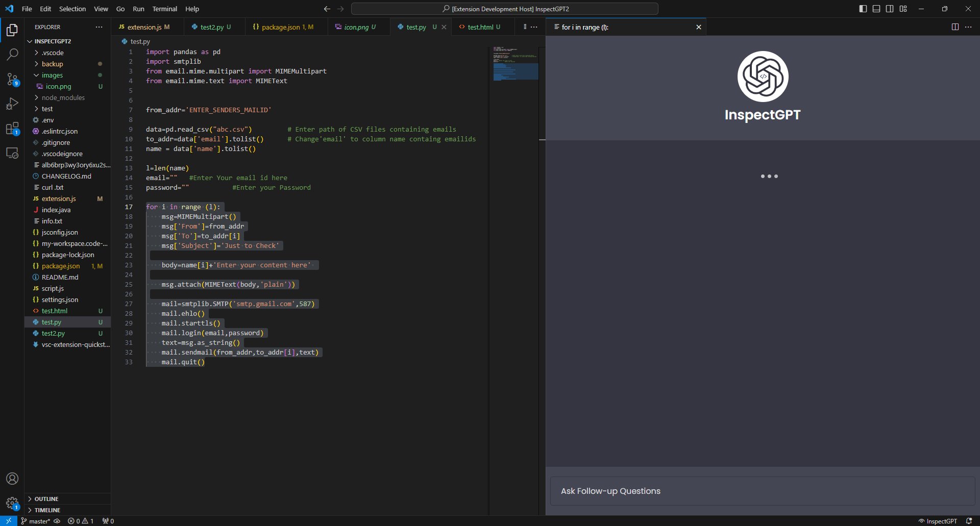Open icon.png in explorer tree

[x=68, y=86]
